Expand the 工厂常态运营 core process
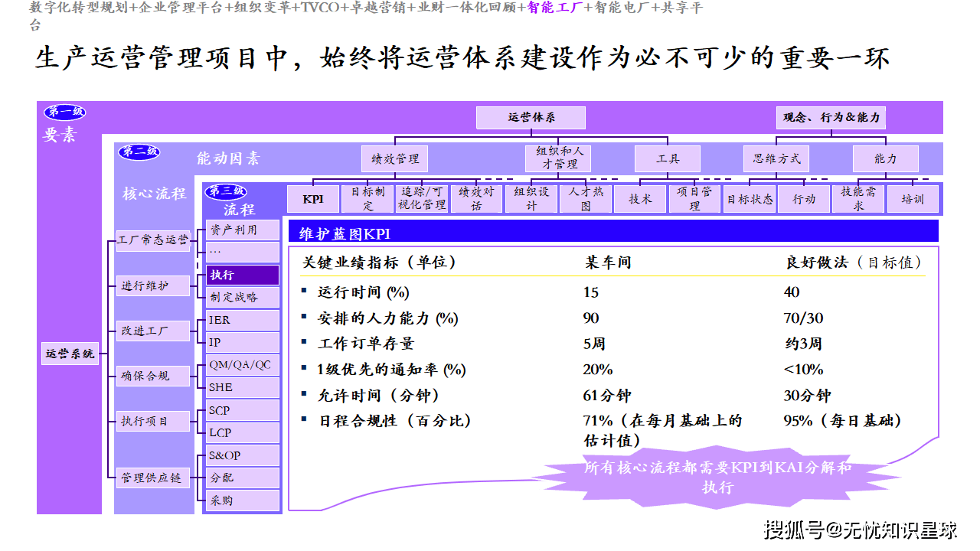This screenshot has width=980, height=551. tap(153, 240)
